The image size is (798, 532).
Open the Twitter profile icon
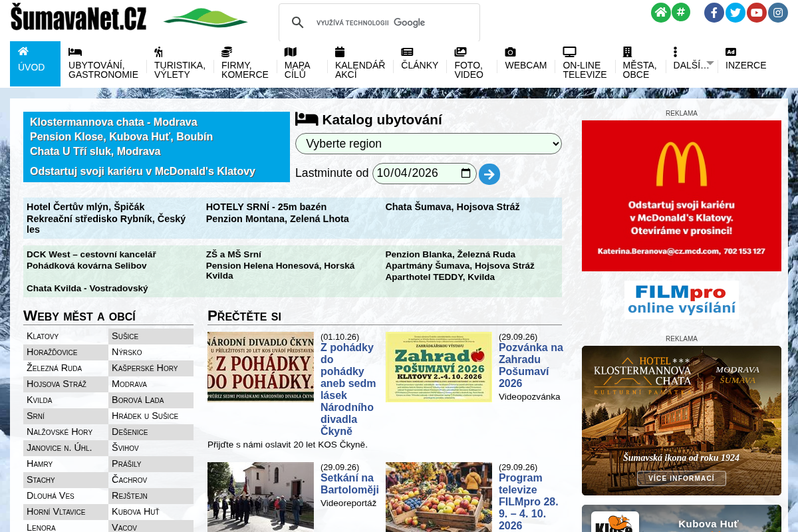(735, 13)
